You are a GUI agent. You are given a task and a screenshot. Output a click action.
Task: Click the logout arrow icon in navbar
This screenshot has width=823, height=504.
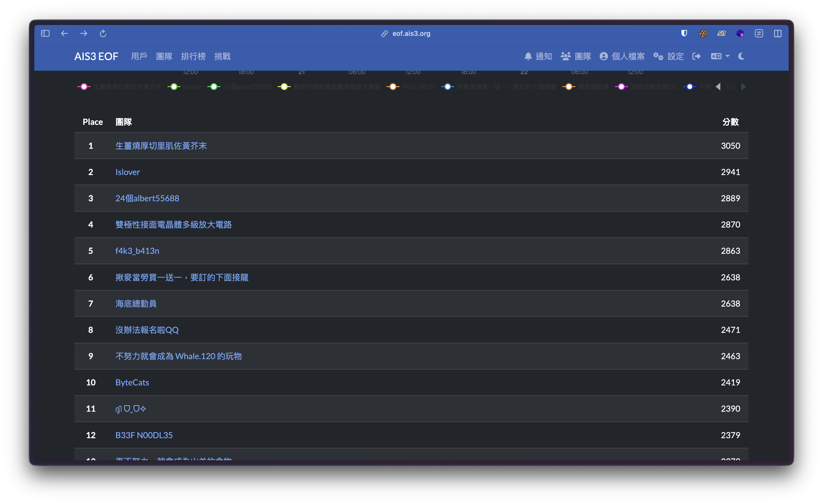coord(696,56)
